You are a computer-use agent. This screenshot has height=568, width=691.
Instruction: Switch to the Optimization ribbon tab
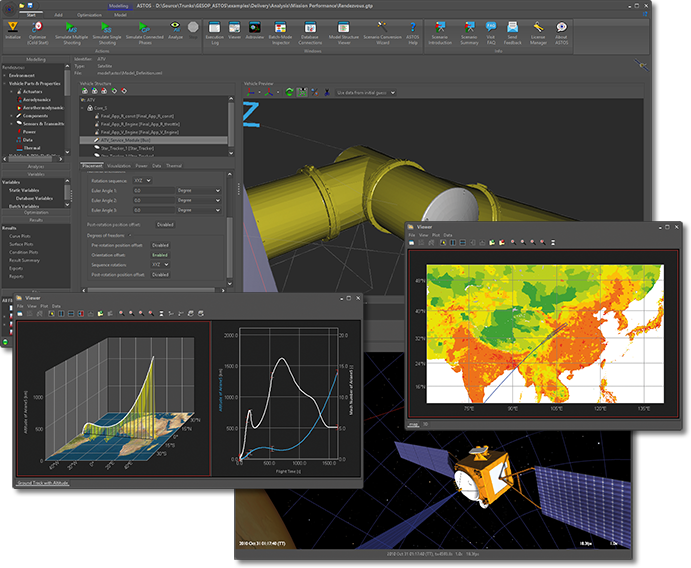(x=89, y=15)
